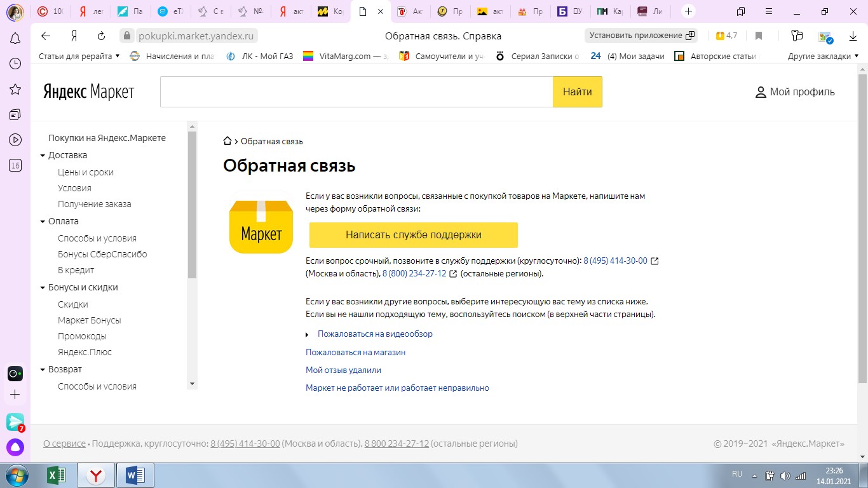The height and width of the screenshot is (488, 868).
Task: Collapse the Бонусы и скидки section
Action: pos(43,288)
